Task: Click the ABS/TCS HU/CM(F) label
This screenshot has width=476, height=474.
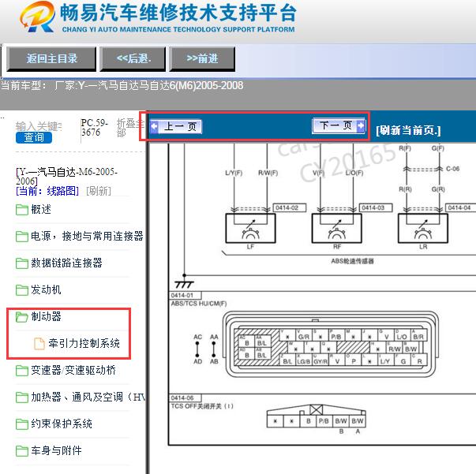Action: 199,304
